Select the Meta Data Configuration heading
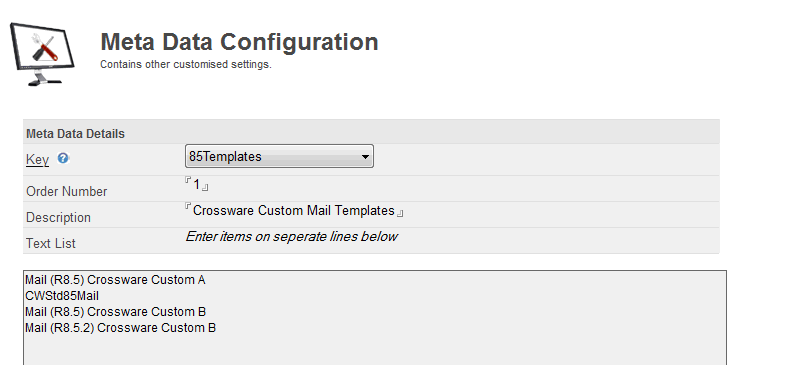808x365 pixels. pos(239,42)
